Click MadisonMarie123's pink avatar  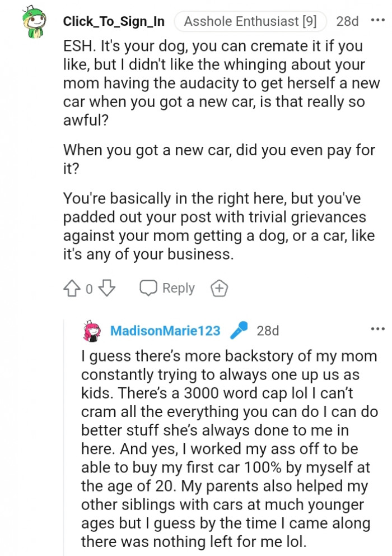(92, 331)
